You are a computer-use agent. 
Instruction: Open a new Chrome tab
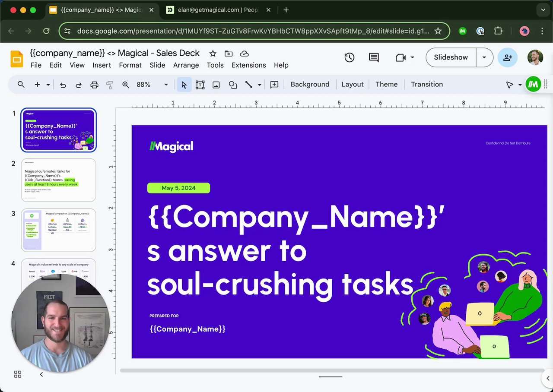(x=286, y=10)
